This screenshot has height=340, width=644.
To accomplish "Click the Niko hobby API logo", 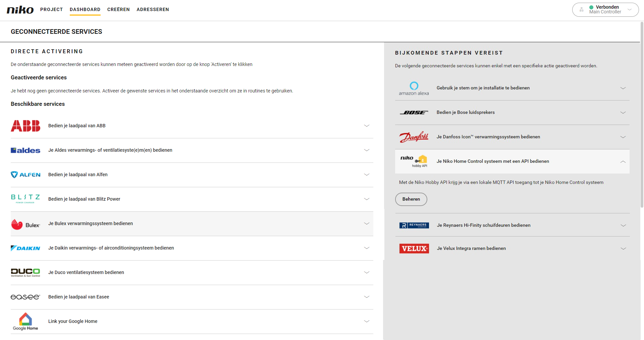I will coord(414,161).
